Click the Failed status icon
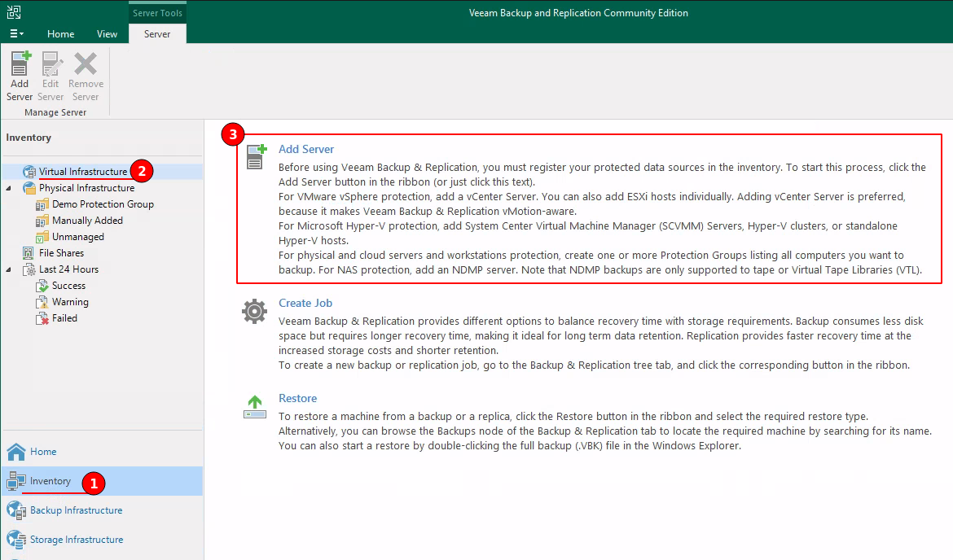The width and height of the screenshot is (953, 560). (x=42, y=319)
